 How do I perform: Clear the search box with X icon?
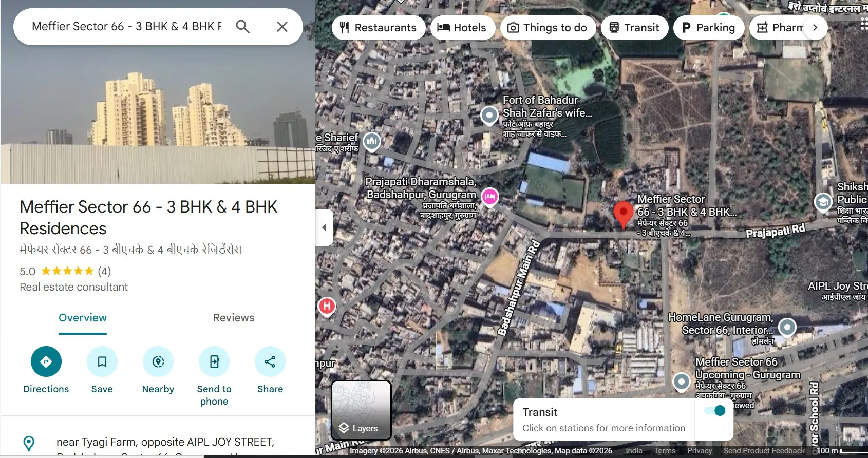click(x=282, y=27)
